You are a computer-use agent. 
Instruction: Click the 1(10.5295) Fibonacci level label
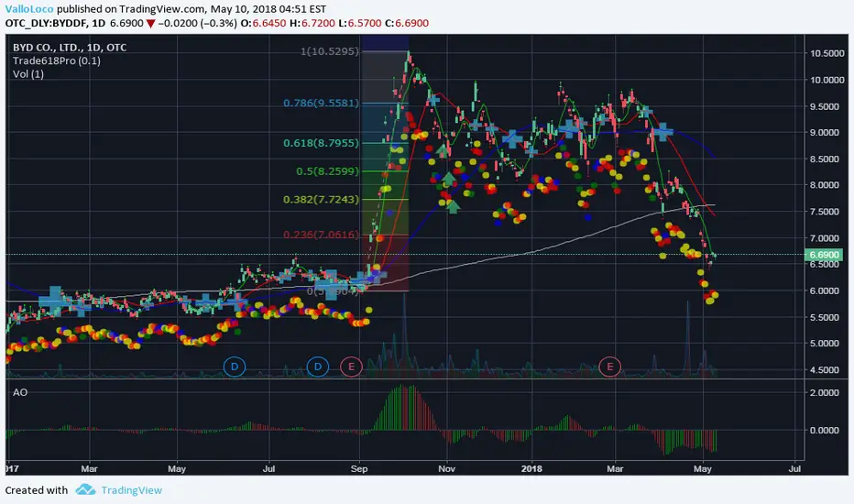click(330, 51)
